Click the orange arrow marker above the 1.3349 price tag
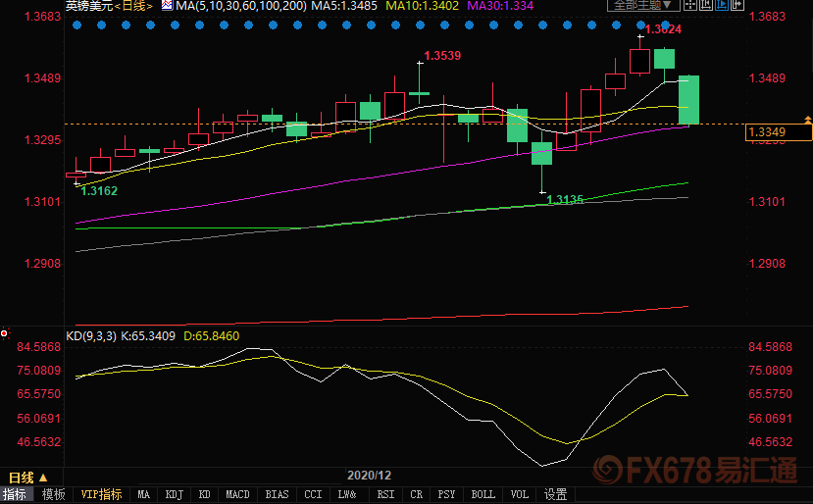The image size is (813, 504). (x=807, y=119)
